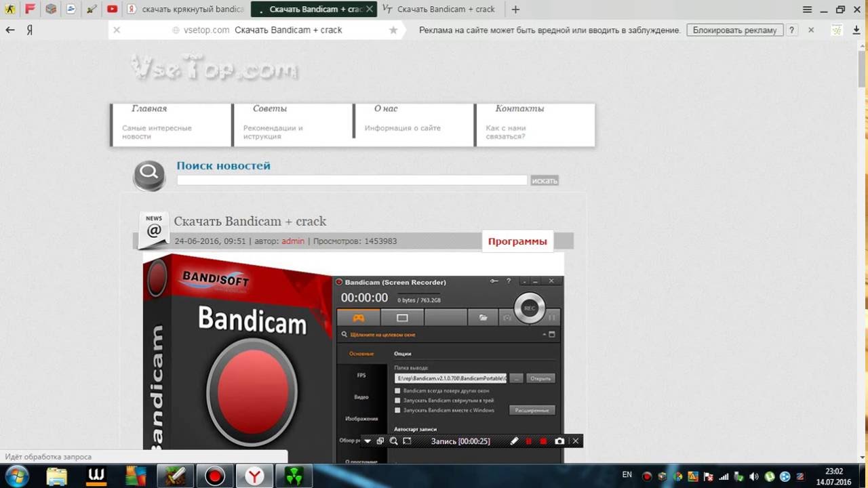Click the 'искать' search button
868x488 pixels.
click(545, 180)
